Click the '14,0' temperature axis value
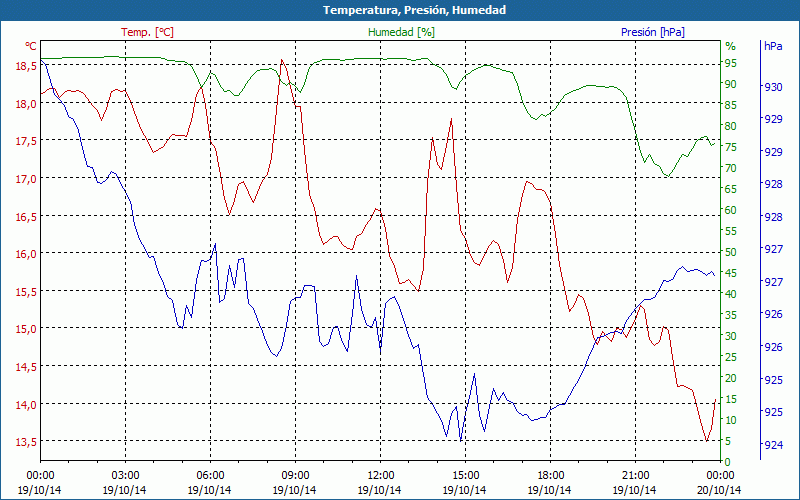Image resolution: width=800 pixels, height=500 pixels. 26,404
